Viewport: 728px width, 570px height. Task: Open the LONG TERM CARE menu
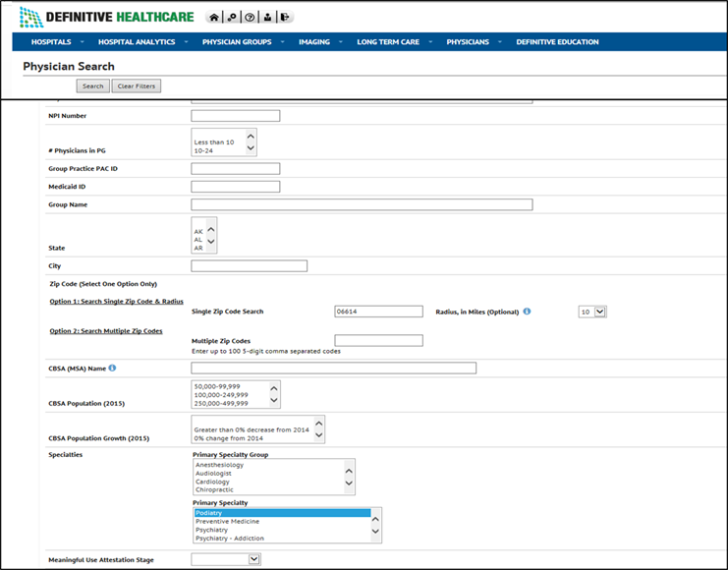click(388, 42)
